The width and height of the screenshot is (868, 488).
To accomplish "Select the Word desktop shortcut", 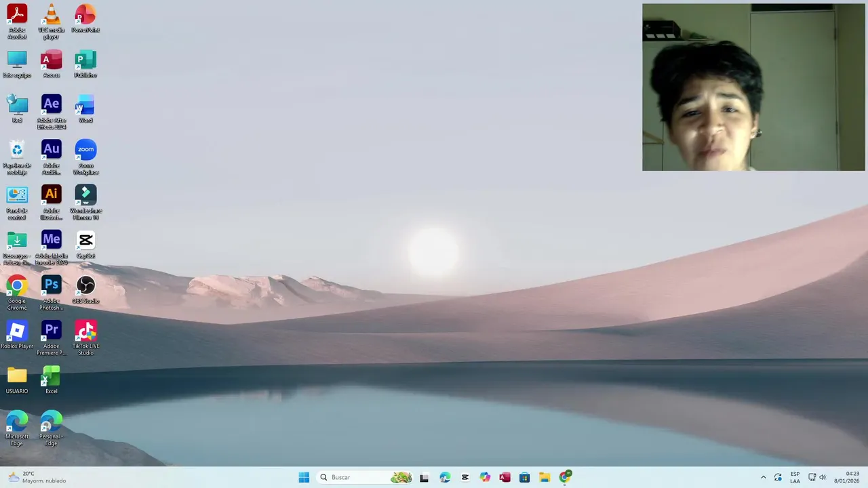I will click(85, 108).
